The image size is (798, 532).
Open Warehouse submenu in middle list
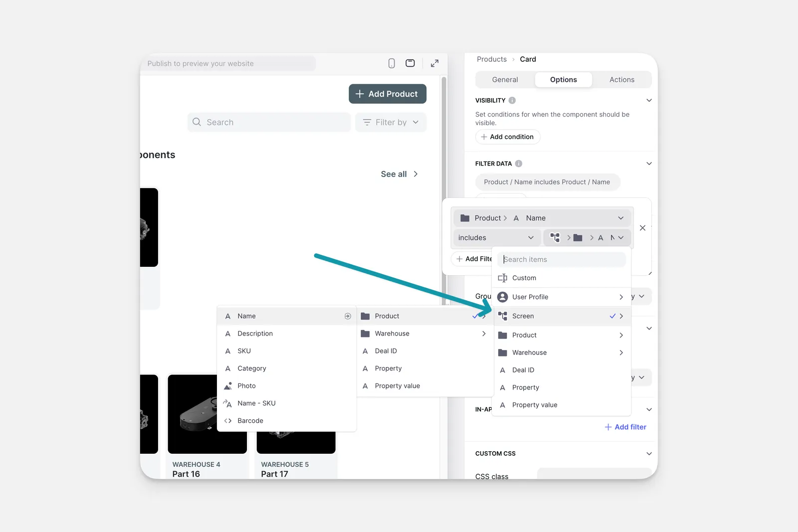pyautogui.click(x=424, y=334)
